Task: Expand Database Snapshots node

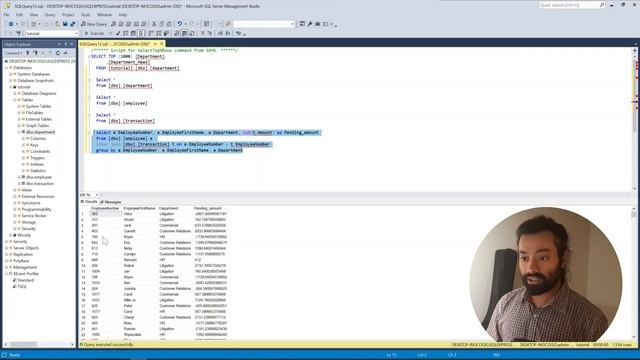Action: tap(11, 81)
